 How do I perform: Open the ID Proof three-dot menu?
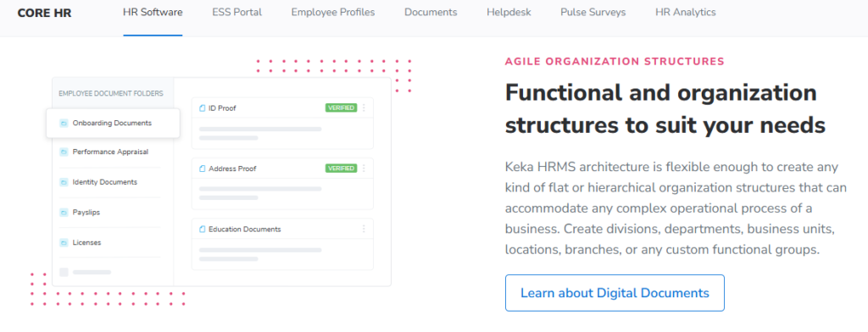tap(364, 108)
